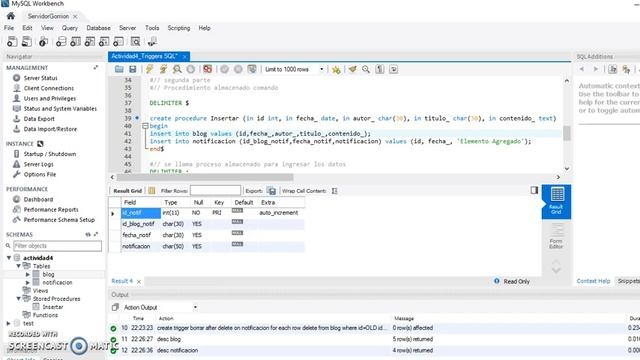
Task: Search table data toolbar icon
Action: point(136,42)
